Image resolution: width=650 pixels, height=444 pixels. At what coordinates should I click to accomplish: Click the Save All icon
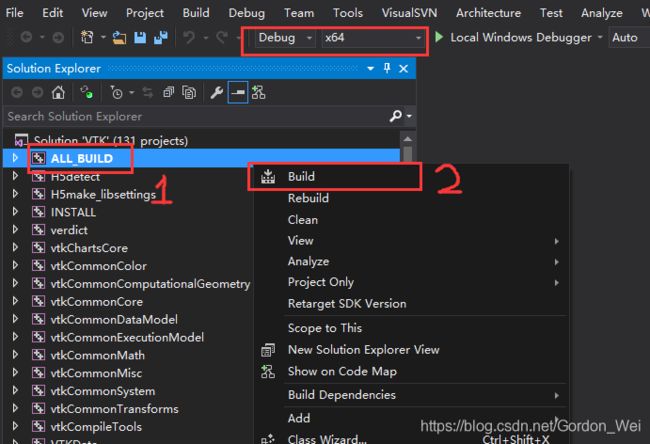pyautogui.click(x=160, y=38)
